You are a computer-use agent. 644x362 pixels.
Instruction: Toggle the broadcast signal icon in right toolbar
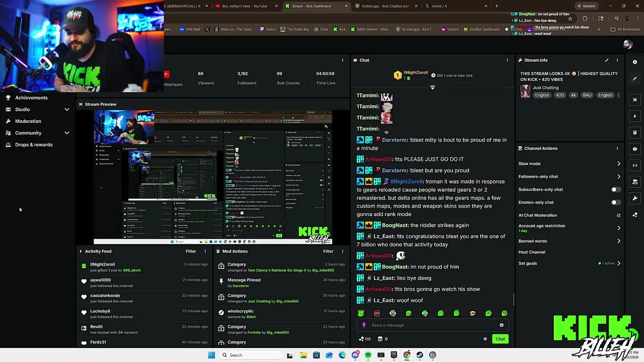635,165
